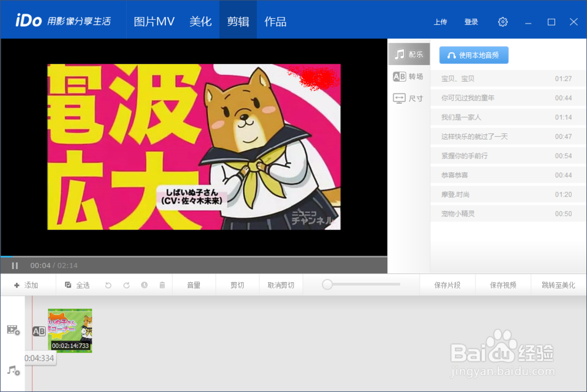Image resolution: width=587 pixels, height=392 pixels.
Task: Choose song 宠物小精灵
Action: [x=508, y=214]
